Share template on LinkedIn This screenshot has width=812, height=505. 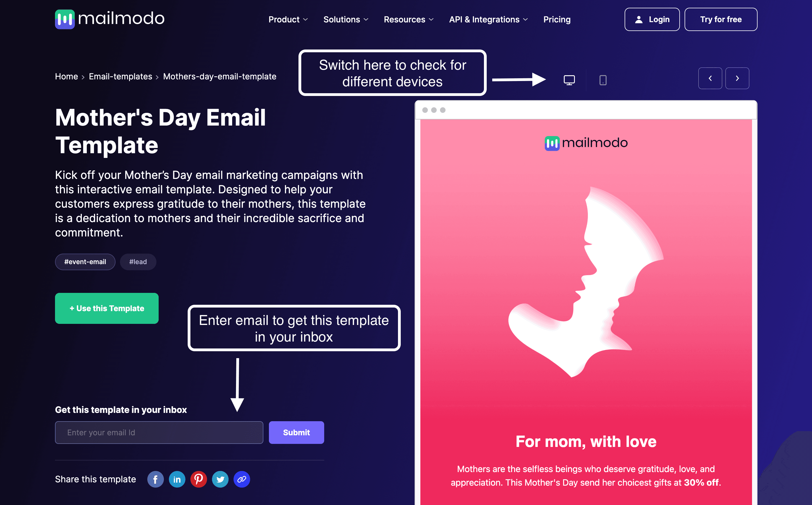(177, 479)
